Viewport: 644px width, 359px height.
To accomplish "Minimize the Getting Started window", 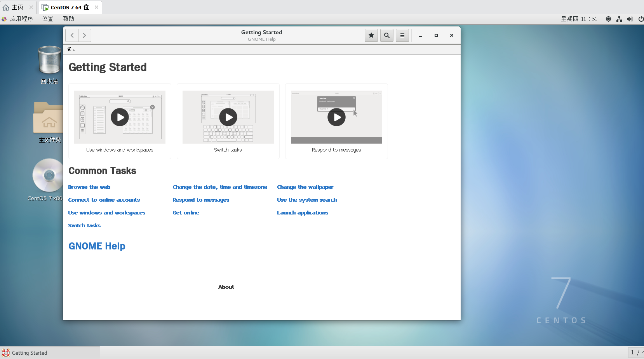I will pos(421,35).
